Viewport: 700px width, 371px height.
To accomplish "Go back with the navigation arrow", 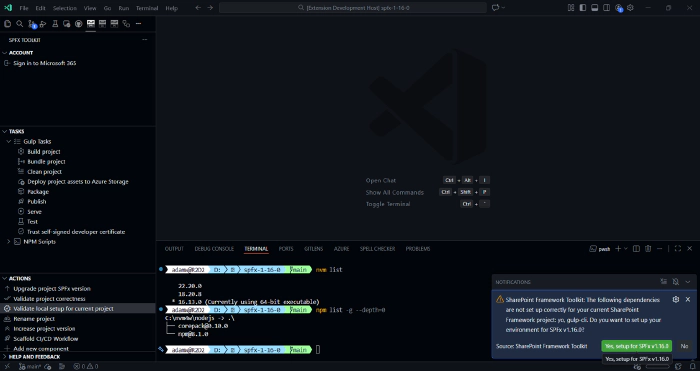I will point(198,8).
